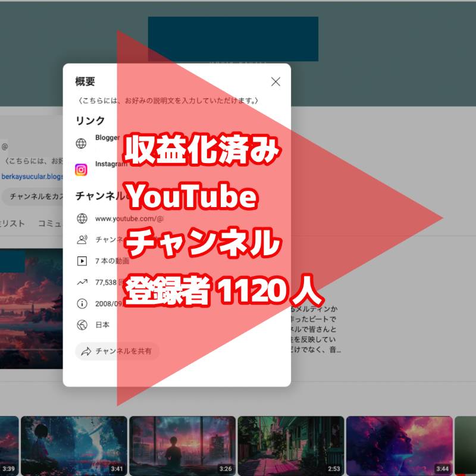Click the チャンネルを共有 share button
The image size is (476, 476).
(x=117, y=351)
